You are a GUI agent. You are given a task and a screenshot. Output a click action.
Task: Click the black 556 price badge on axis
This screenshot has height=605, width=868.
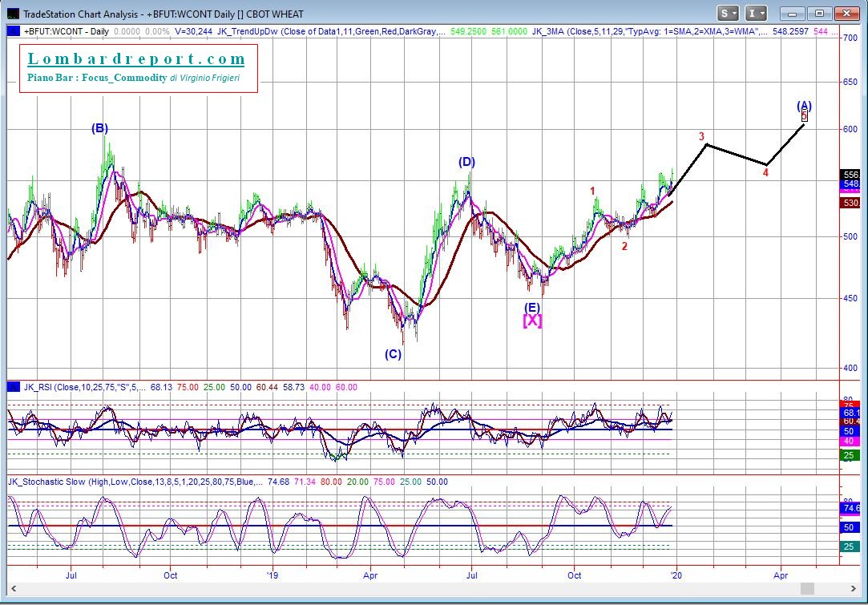click(850, 175)
